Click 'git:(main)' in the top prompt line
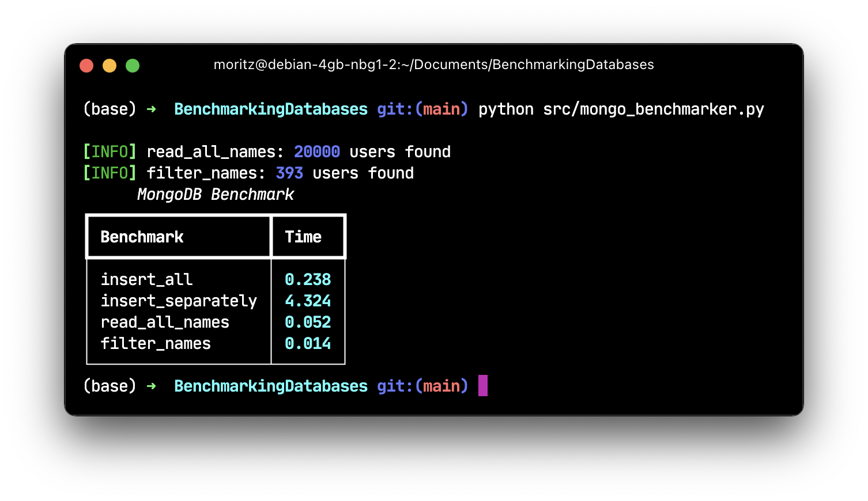The width and height of the screenshot is (868, 501). click(x=422, y=109)
